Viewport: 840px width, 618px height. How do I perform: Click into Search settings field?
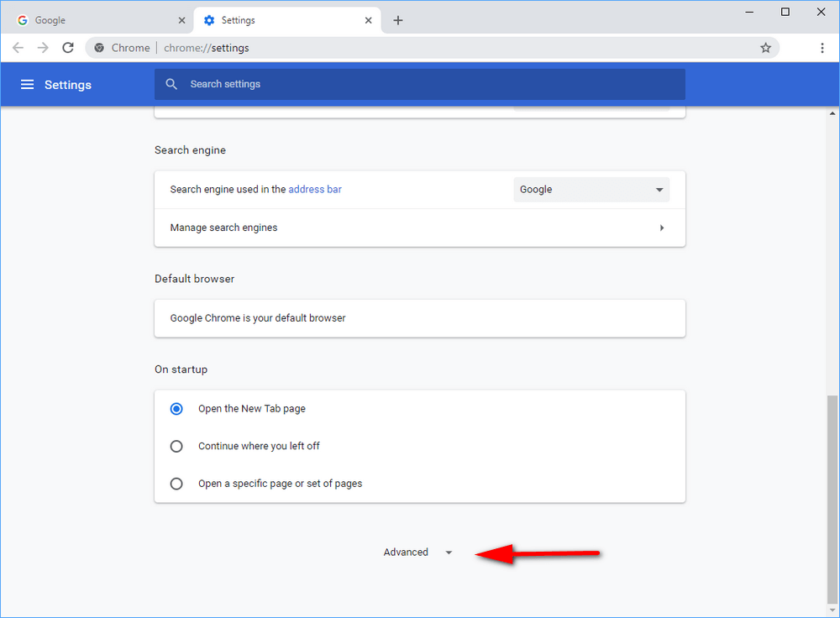[x=420, y=85]
